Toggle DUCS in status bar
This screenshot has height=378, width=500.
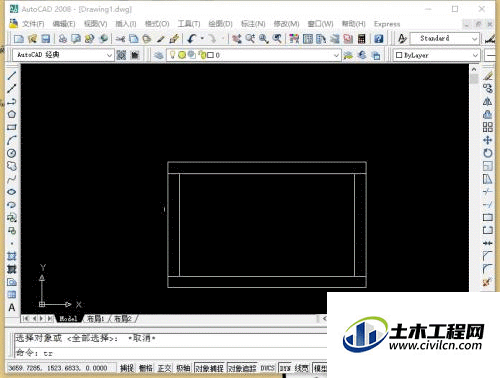point(267,368)
